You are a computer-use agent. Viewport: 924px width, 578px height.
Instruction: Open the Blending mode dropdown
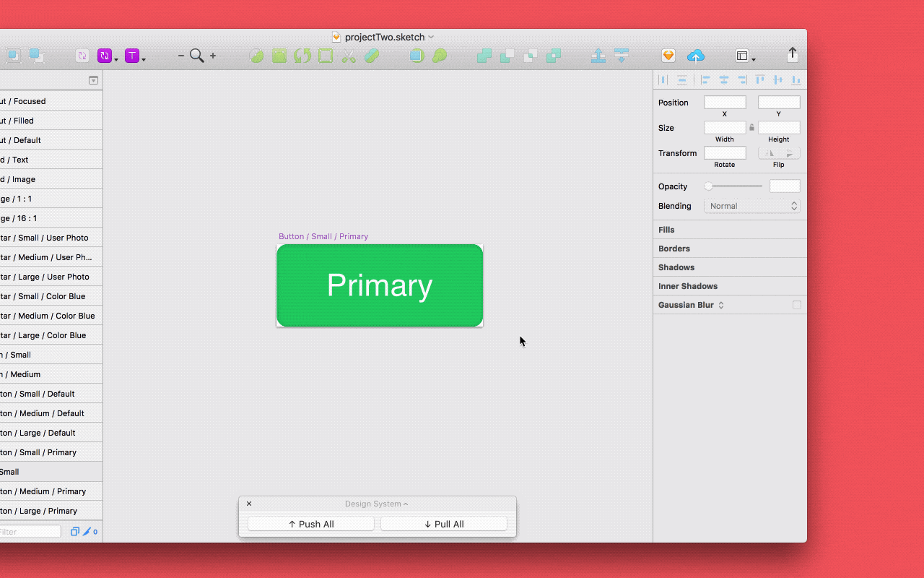pos(751,206)
